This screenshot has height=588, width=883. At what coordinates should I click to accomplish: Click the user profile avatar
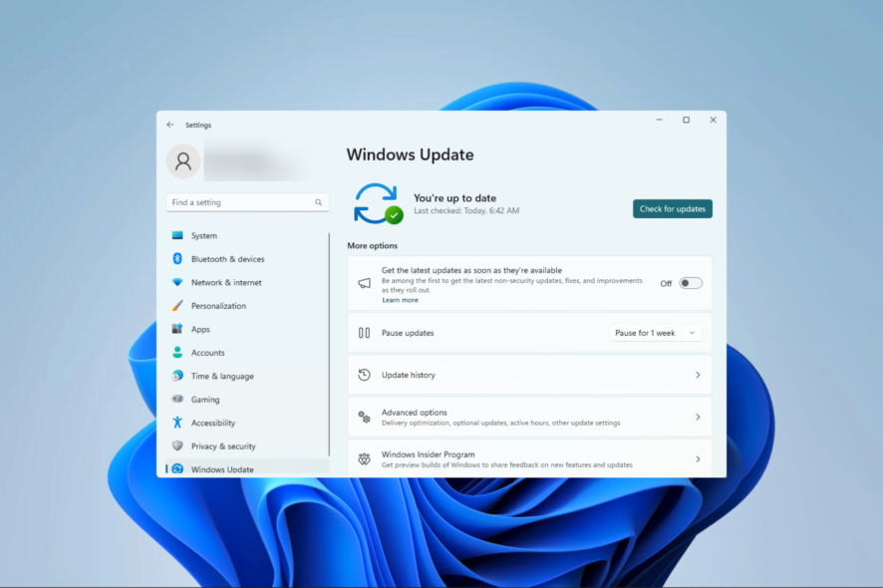click(183, 161)
